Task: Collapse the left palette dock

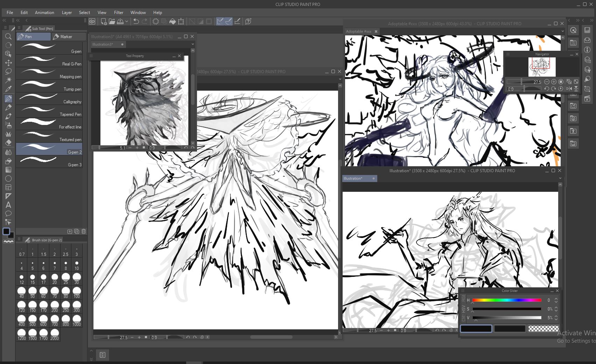Action: point(5,20)
